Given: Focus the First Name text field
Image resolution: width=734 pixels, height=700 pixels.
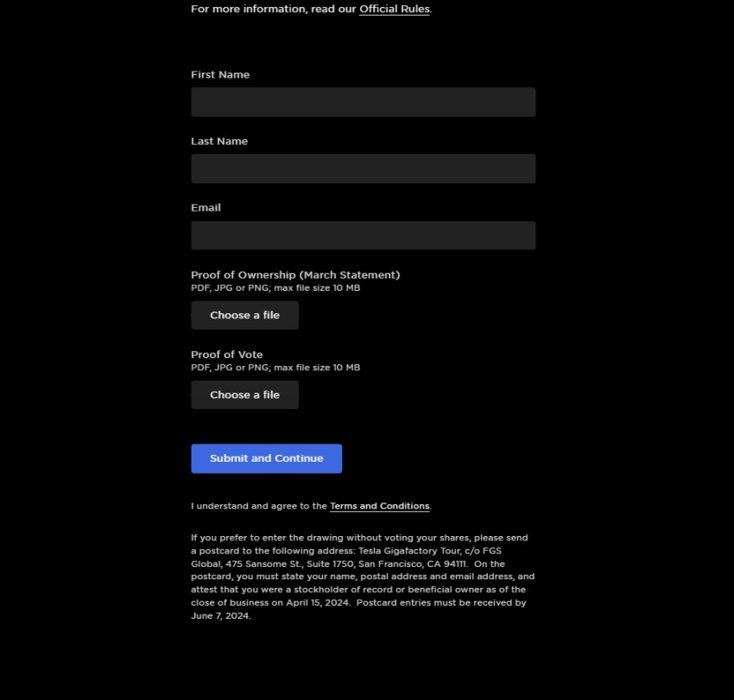Looking at the screenshot, I should coord(364,102).
